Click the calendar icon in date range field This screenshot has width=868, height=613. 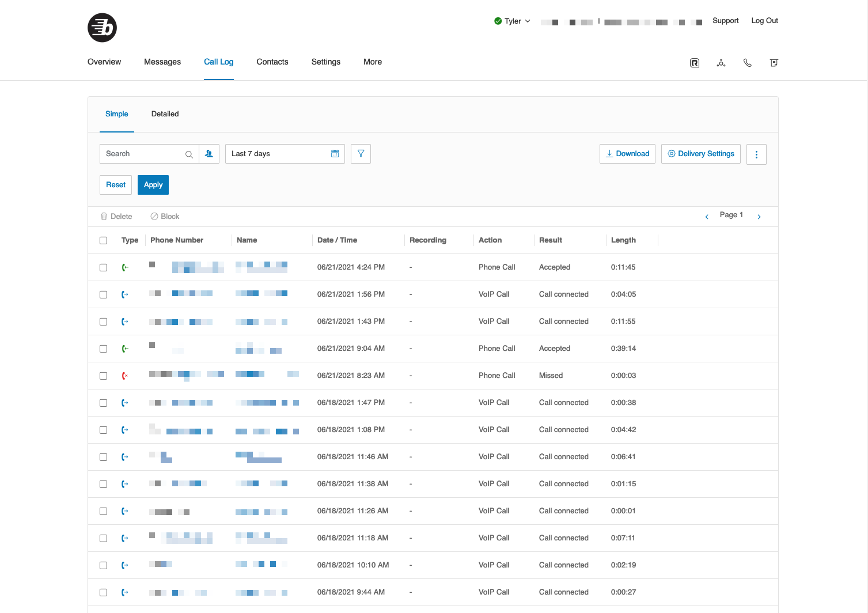click(x=335, y=154)
